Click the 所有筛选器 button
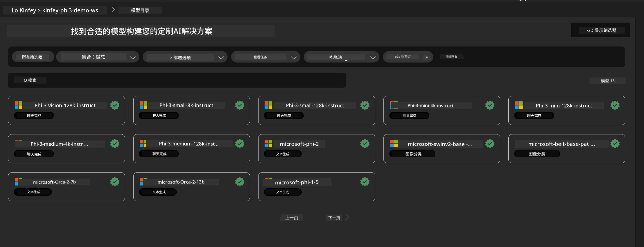The width and height of the screenshot is (644, 247). 33,57
